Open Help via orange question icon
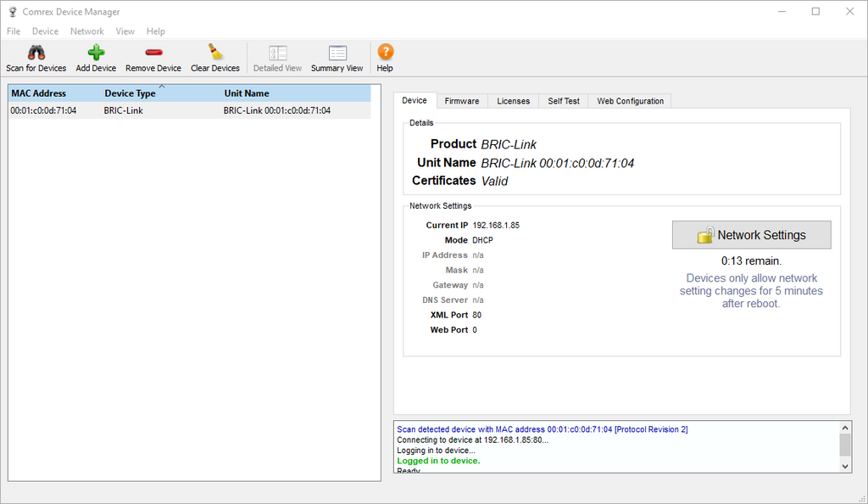The image size is (868, 504). pos(386,52)
